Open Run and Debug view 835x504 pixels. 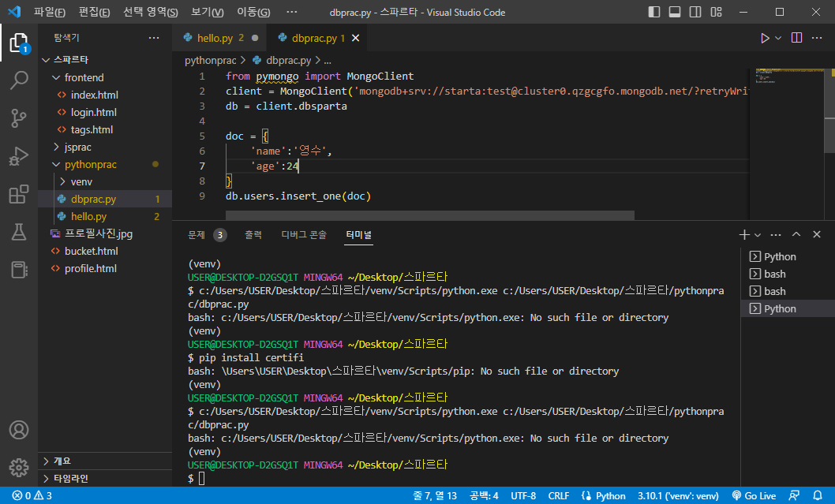[x=19, y=156]
